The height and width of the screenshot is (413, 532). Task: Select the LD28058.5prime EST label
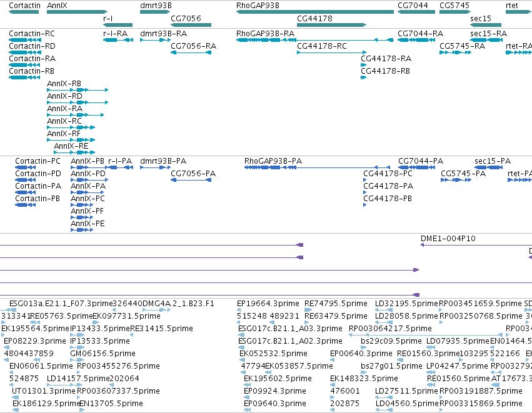point(406,316)
